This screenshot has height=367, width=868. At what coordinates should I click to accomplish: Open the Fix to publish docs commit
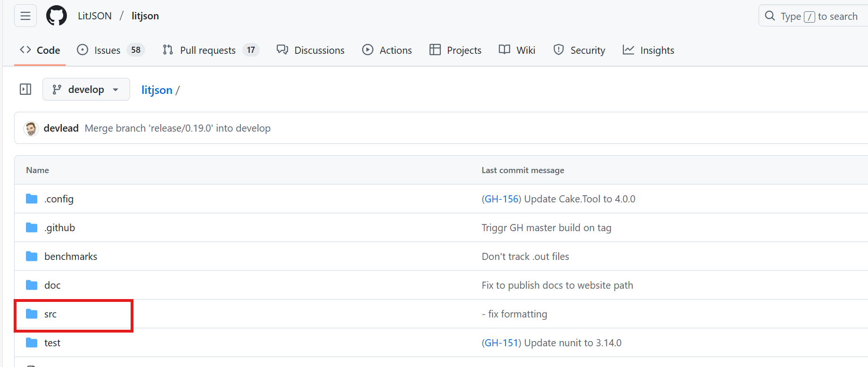(x=557, y=285)
